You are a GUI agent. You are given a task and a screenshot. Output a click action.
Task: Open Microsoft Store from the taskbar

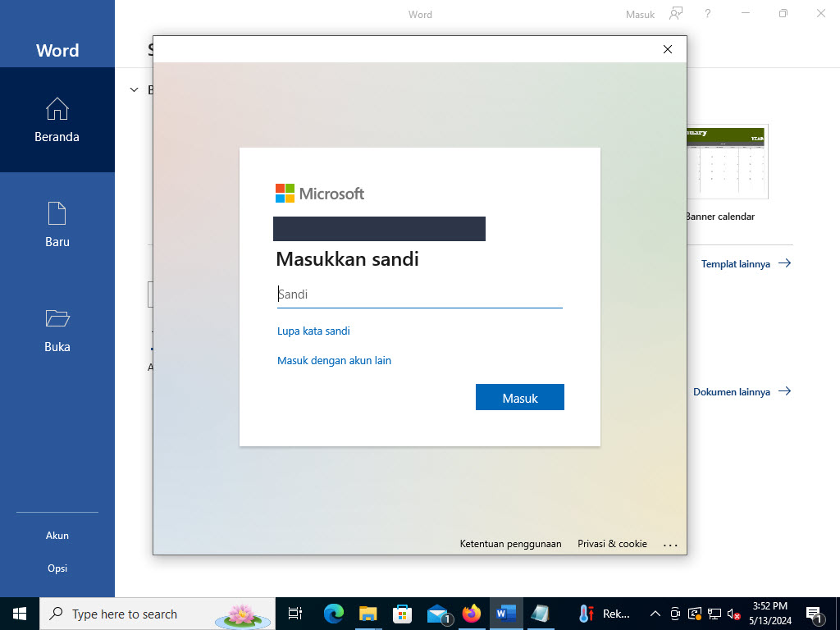(x=402, y=614)
